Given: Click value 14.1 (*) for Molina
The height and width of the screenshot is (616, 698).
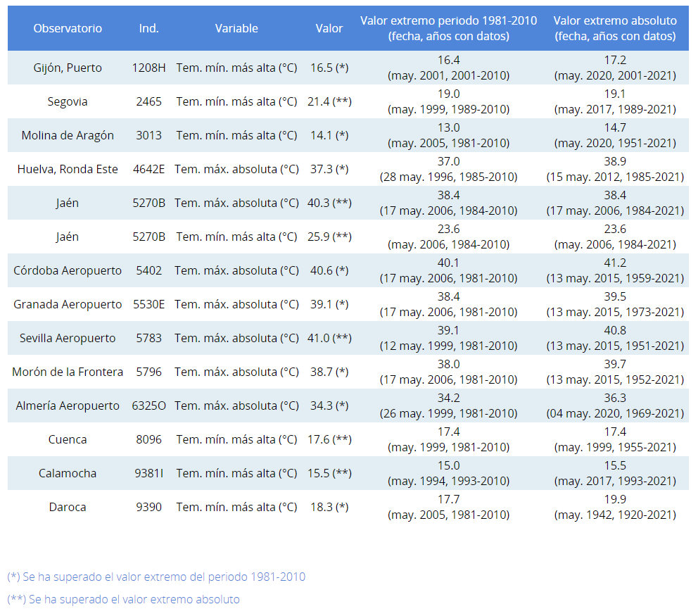Looking at the screenshot, I should tap(329, 135).
